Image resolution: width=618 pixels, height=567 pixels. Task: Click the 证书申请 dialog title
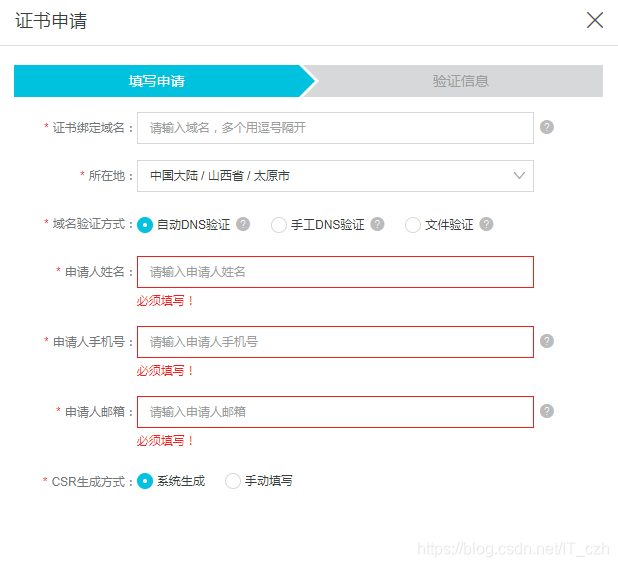[51, 21]
